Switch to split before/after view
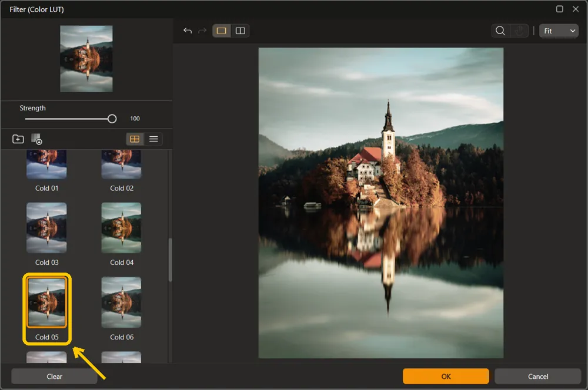 point(240,31)
